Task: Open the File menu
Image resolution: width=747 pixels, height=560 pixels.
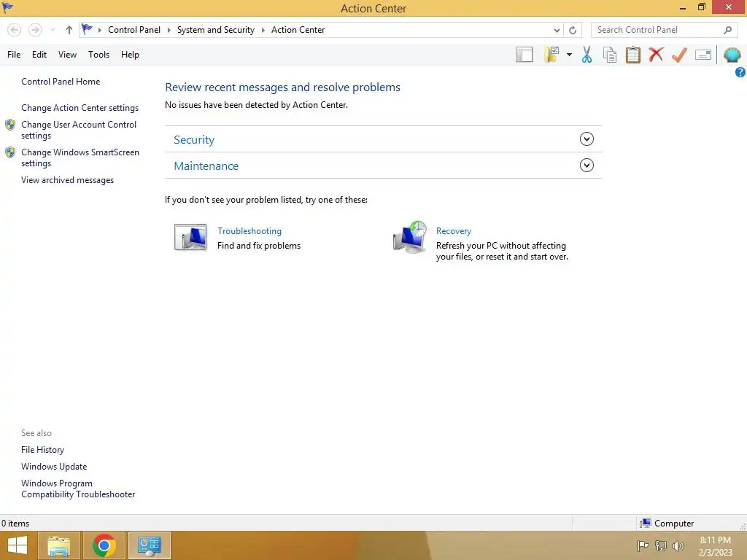Action: pos(14,54)
